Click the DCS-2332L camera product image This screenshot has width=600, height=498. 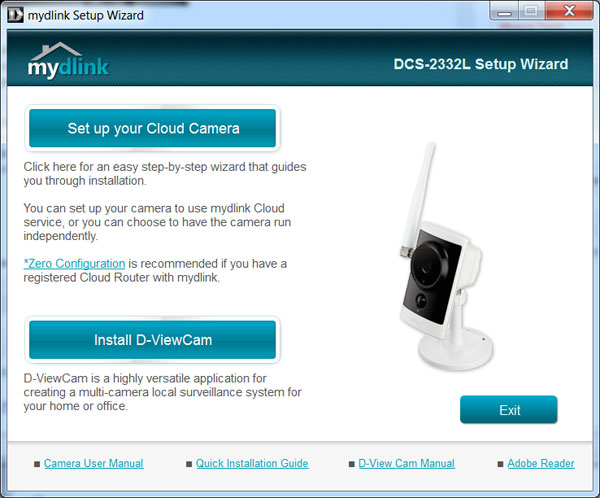pos(446,258)
